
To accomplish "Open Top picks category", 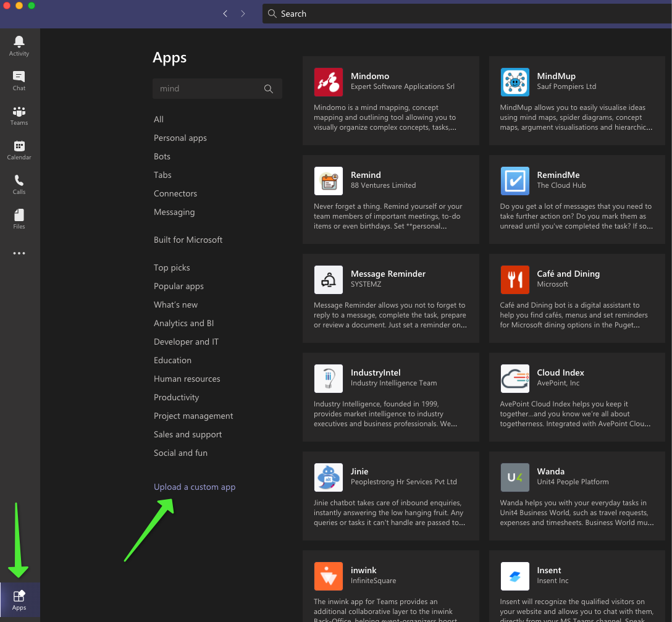I will pos(172,267).
